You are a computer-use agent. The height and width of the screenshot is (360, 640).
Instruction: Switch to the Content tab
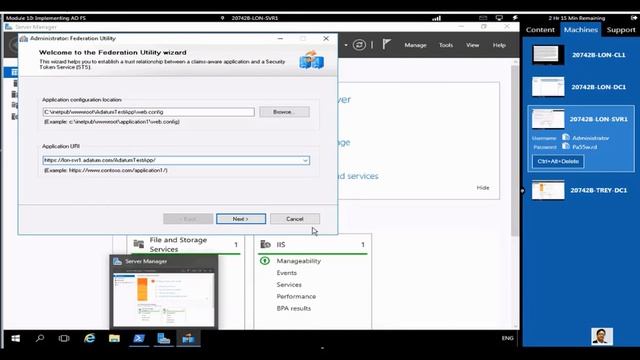(x=540, y=30)
